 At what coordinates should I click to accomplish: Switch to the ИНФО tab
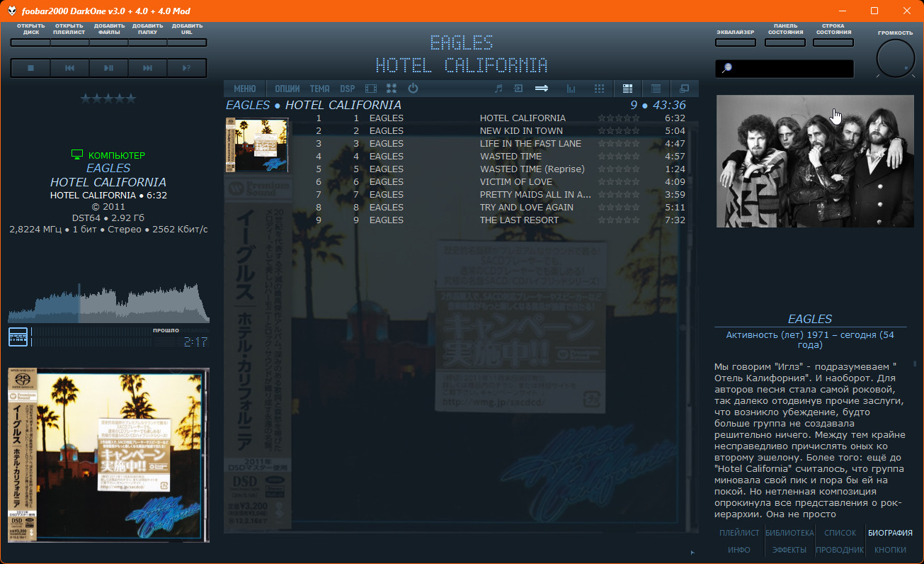(739, 550)
